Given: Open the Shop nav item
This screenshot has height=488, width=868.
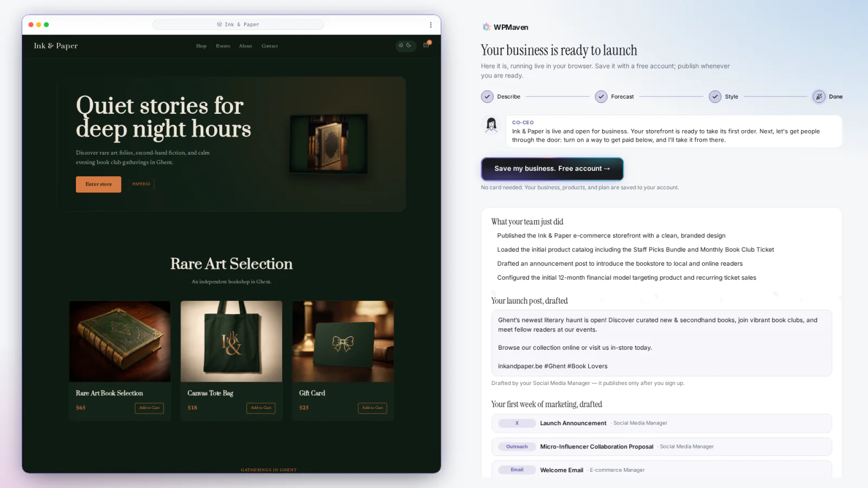Looking at the screenshot, I should click(201, 46).
